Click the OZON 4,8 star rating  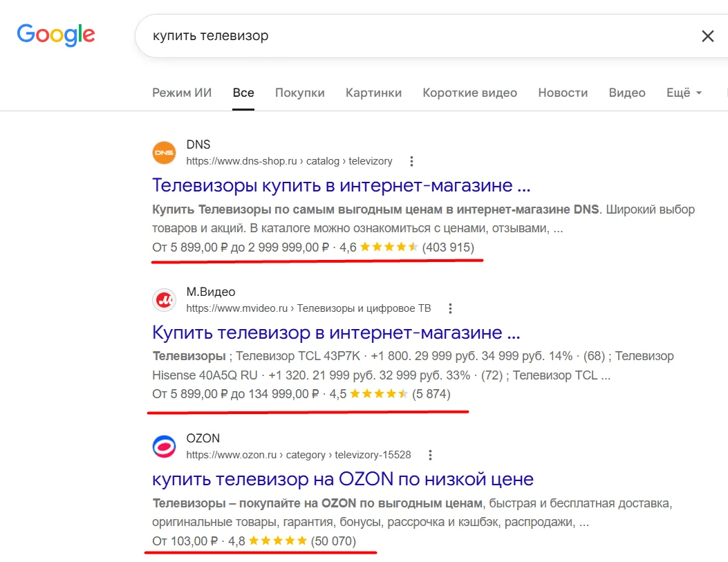point(268,541)
